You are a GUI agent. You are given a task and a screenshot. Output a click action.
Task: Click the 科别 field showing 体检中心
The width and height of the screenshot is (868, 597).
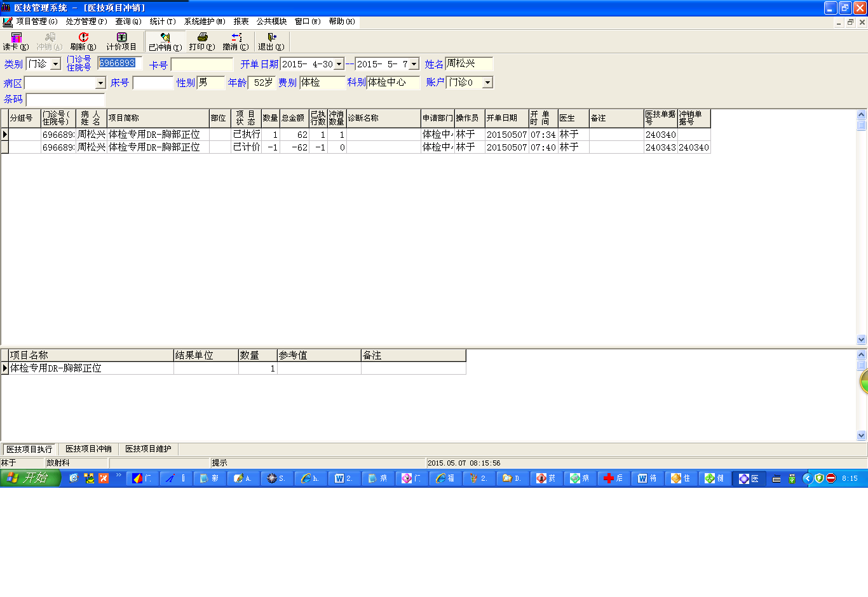tap(393, 83)
